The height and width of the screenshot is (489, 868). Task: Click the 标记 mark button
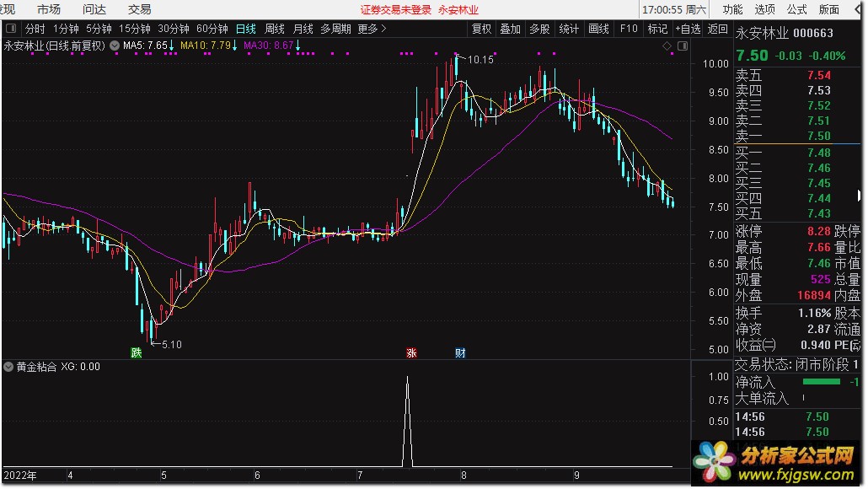pyautogui.click(x=657, y=29)
